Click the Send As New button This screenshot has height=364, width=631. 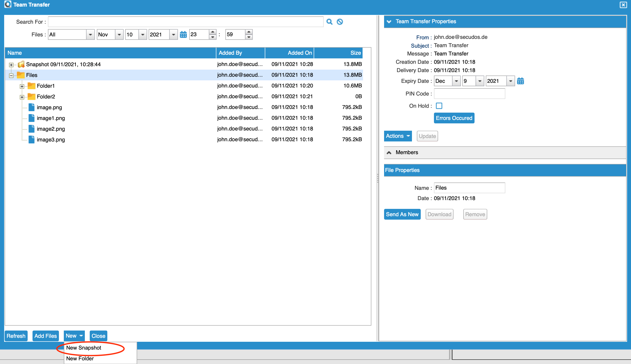(x=402, y=214)
